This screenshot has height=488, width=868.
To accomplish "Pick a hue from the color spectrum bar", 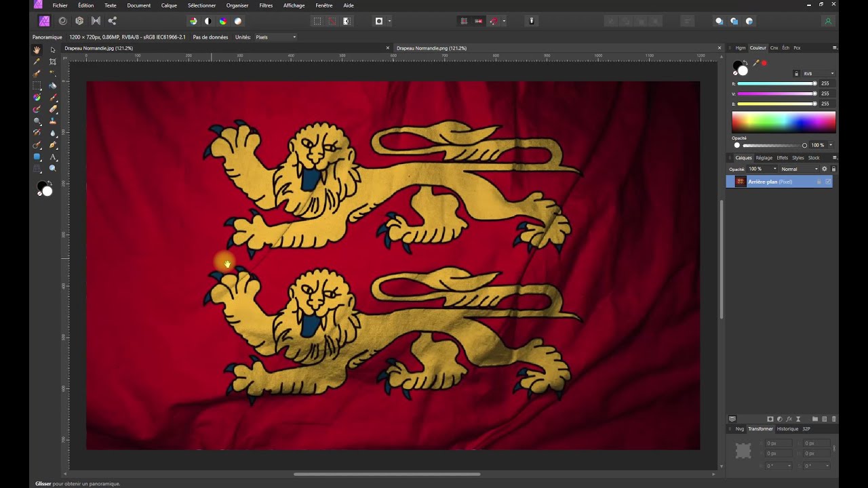I will (x=784, y=121).
